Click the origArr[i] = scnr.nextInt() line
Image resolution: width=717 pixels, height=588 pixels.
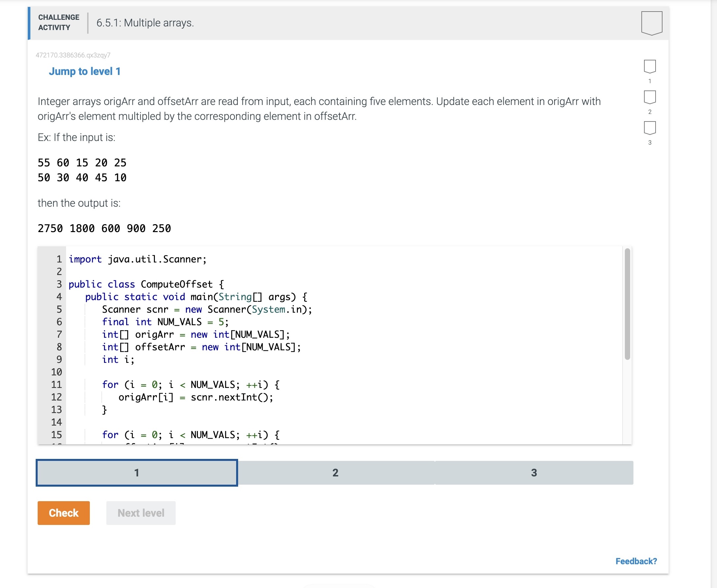[196, 397]
